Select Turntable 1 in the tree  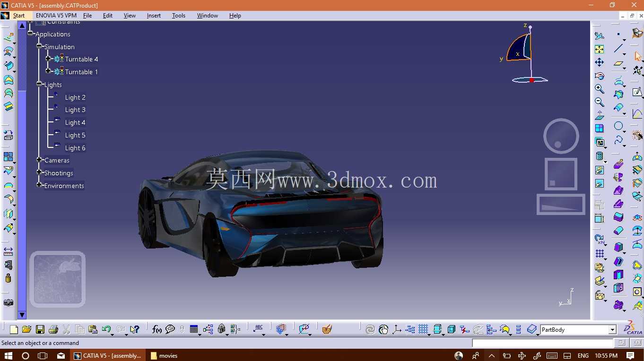[x=81, y=72]
